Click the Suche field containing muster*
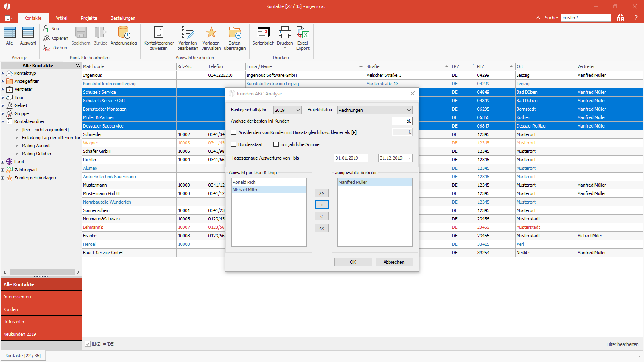 586,18
